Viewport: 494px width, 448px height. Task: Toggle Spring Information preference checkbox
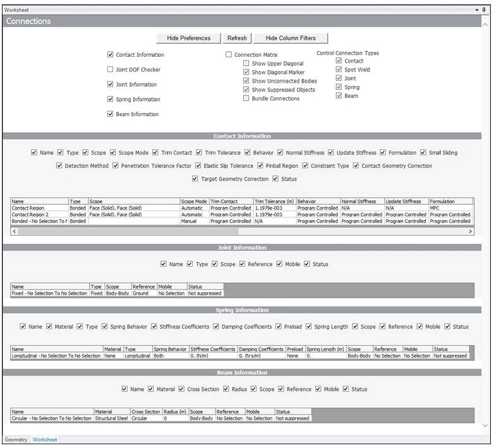coord(110,99)
